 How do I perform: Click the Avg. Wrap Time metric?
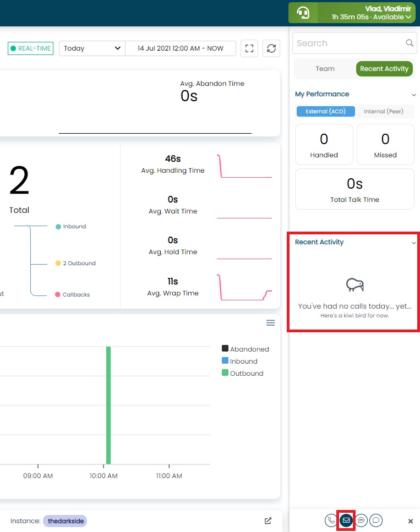click(x=173, y=287)
